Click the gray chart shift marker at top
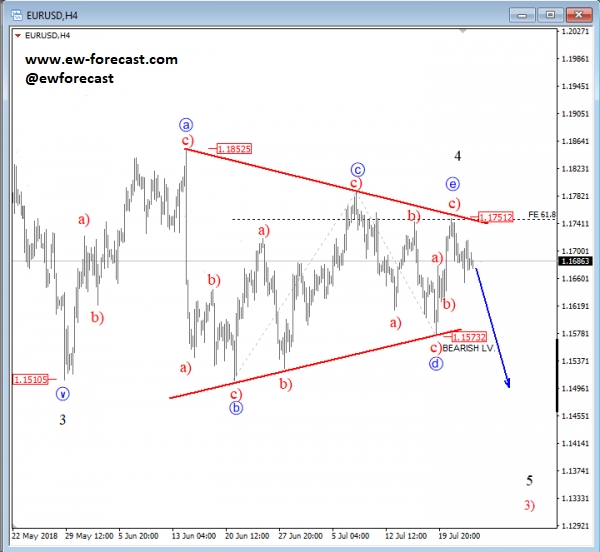Screen dimensions: 600x552 coord(463,31)
